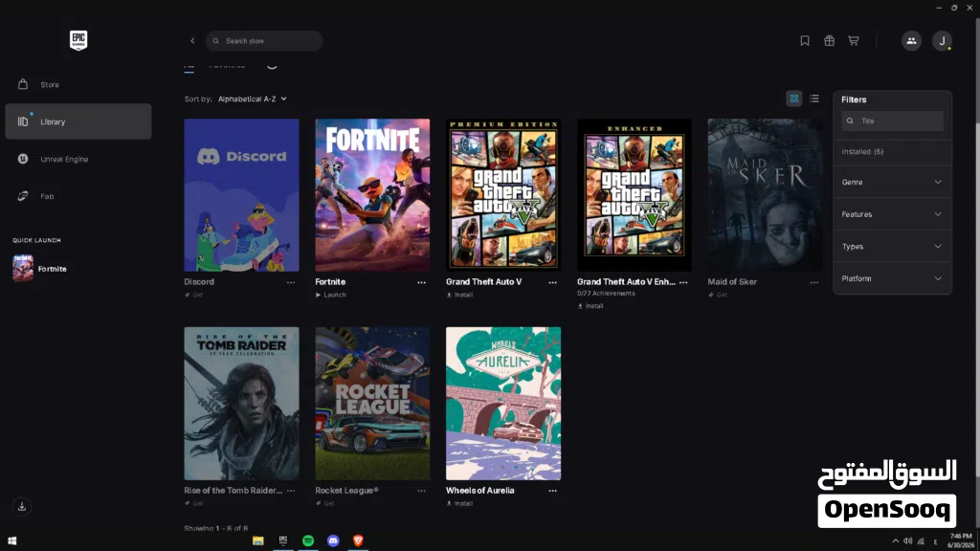Image resolution: width=980 pixels, height=551 pixels.
Task: Open GTA V Enhanced cover thumbnail
Action: pos(635,195)
